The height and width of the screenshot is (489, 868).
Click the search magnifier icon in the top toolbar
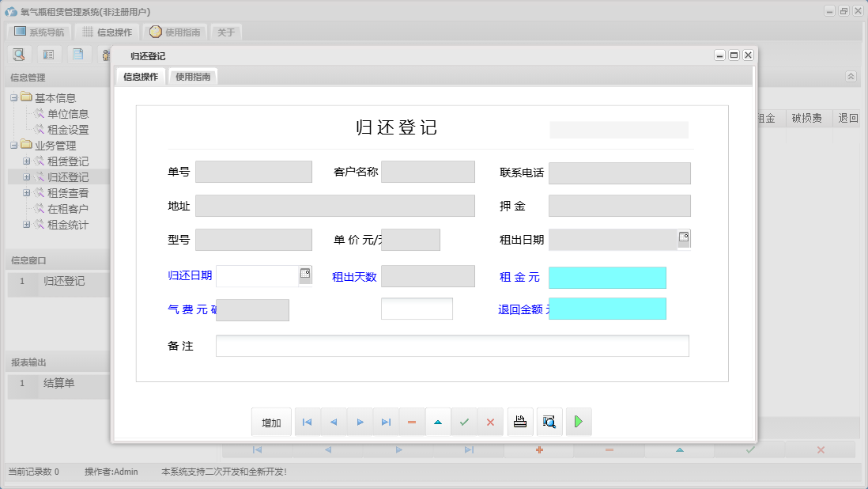click(x=19, y=54)
